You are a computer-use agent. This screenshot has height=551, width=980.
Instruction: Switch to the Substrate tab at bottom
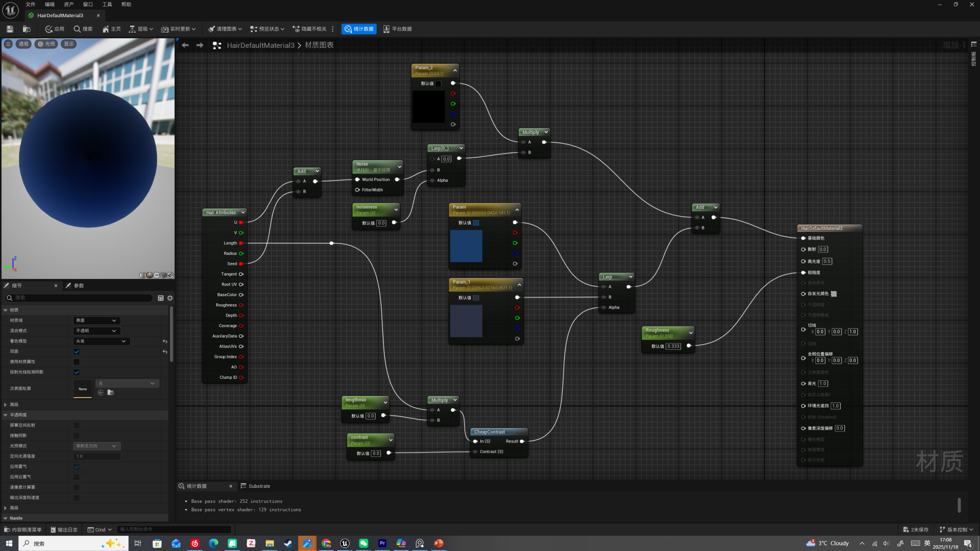tap(259, 486)
